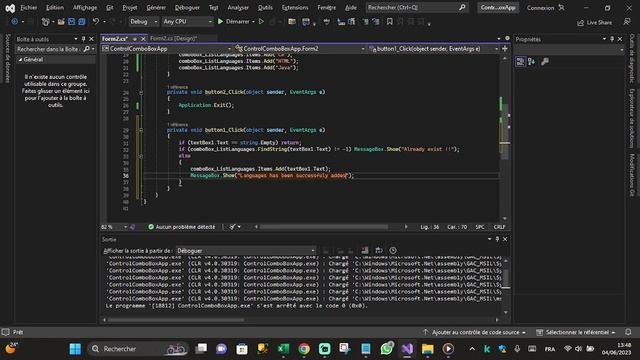Click the New Project toolbar icon
Screen dimensions: 640x360
pos(45,22)
